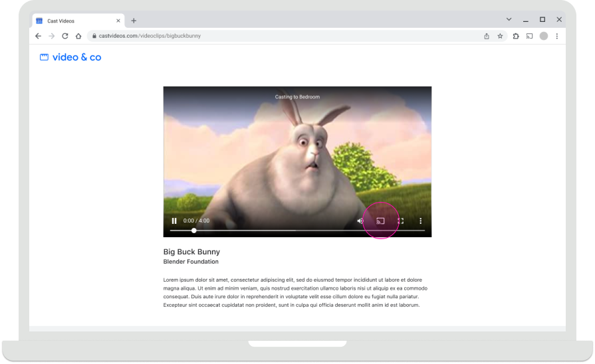Open the browser extensions puzzle icon

click(x=516, y=36)
